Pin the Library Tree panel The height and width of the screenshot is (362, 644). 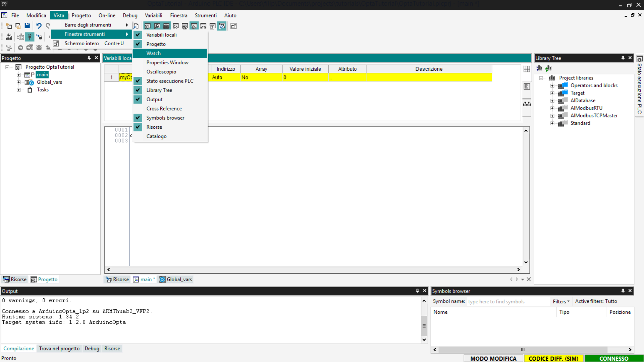(623, 58)
